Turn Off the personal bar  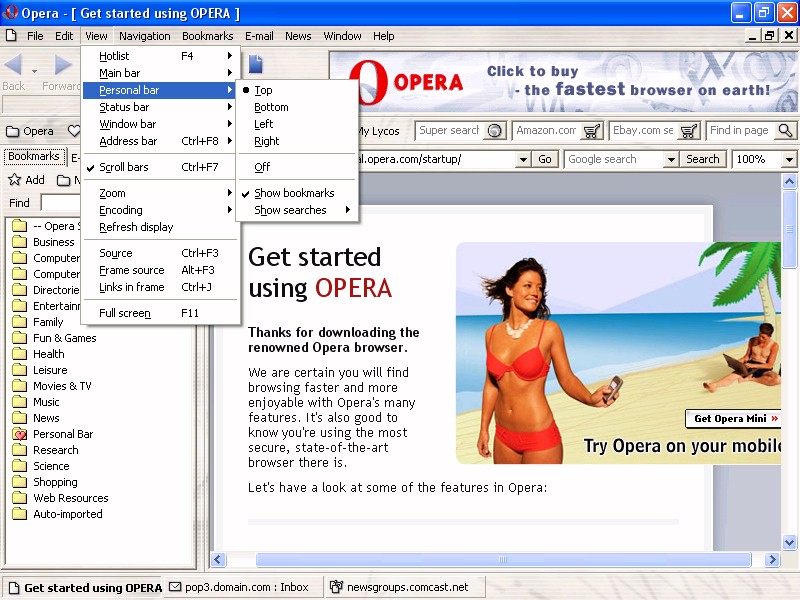pyautogui.click(x=297, y=167)
